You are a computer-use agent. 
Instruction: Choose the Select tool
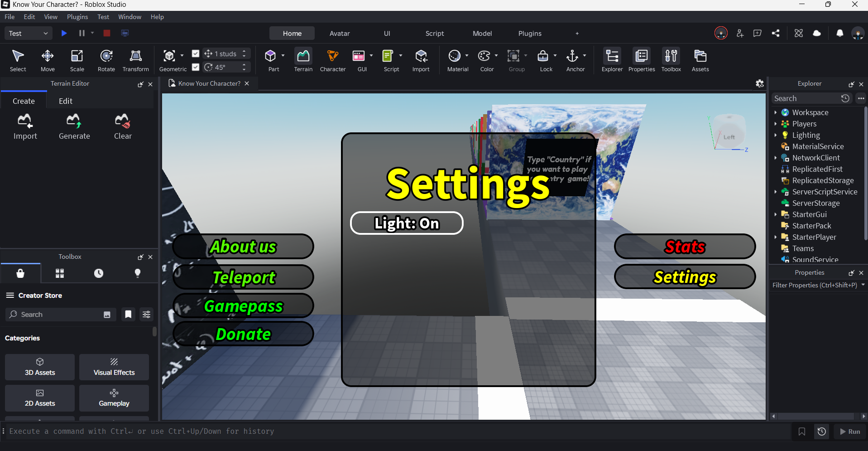(18, 60)
